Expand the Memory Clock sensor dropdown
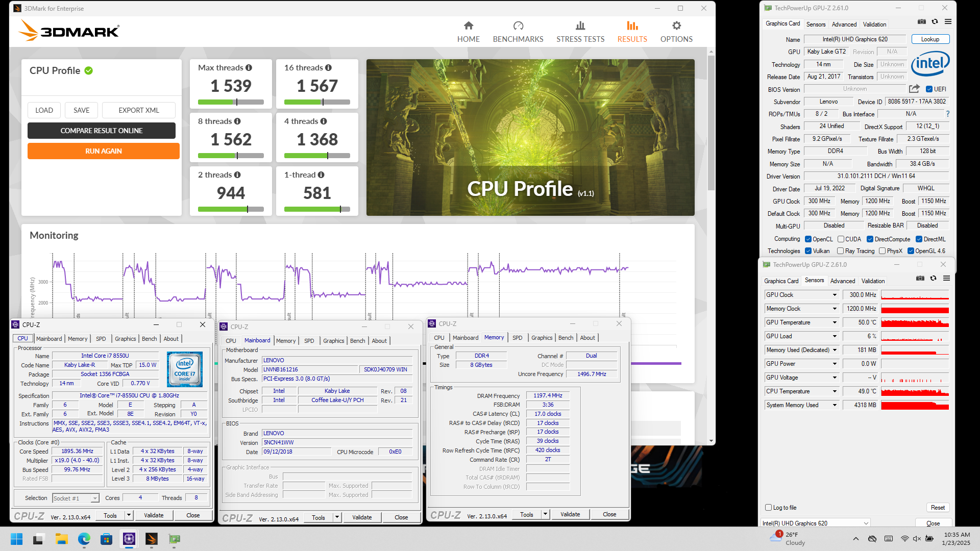 click(835, 309)
